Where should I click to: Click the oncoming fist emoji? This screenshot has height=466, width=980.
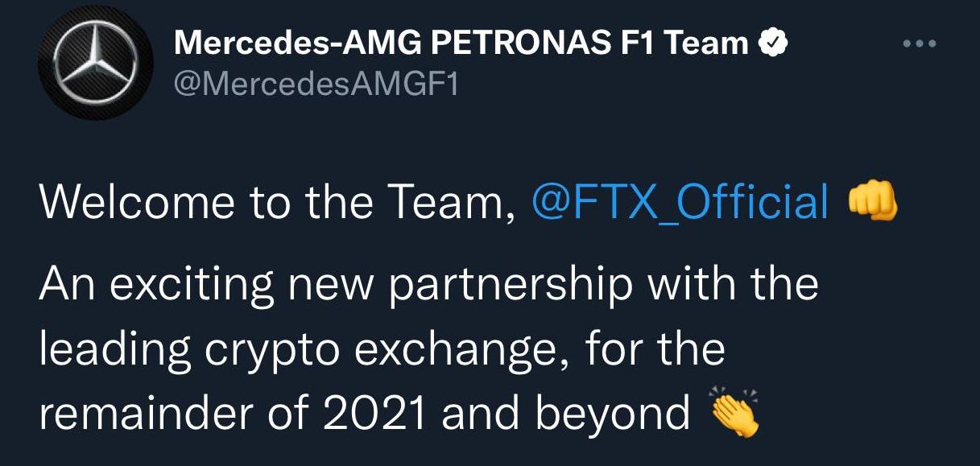pos(872,201)
